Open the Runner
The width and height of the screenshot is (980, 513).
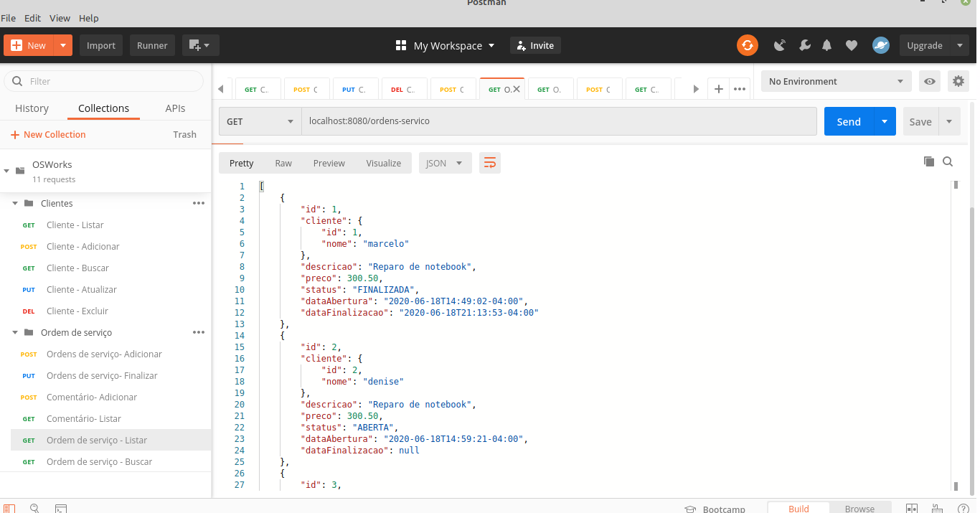[152, 45]
